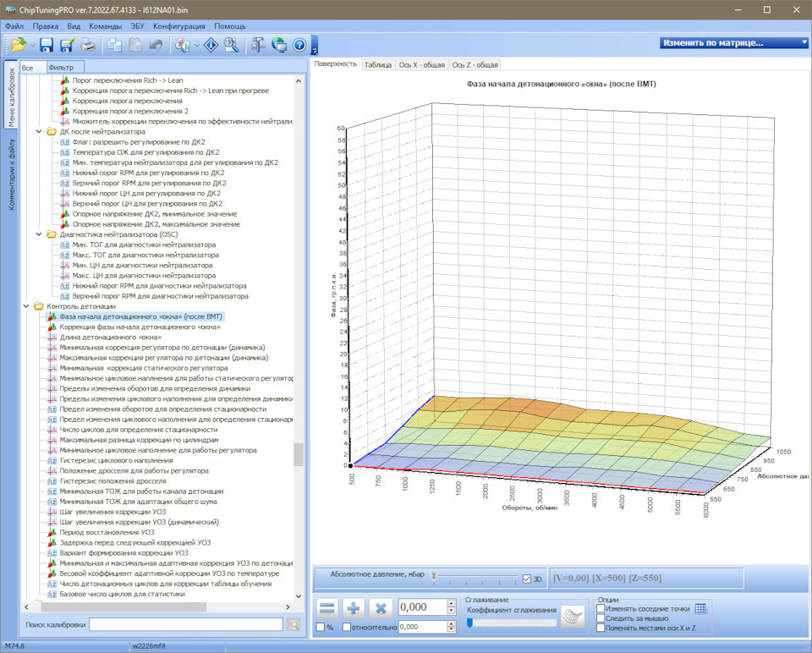Open 'Изменить по матрице...' dropdown

point(734,42)
